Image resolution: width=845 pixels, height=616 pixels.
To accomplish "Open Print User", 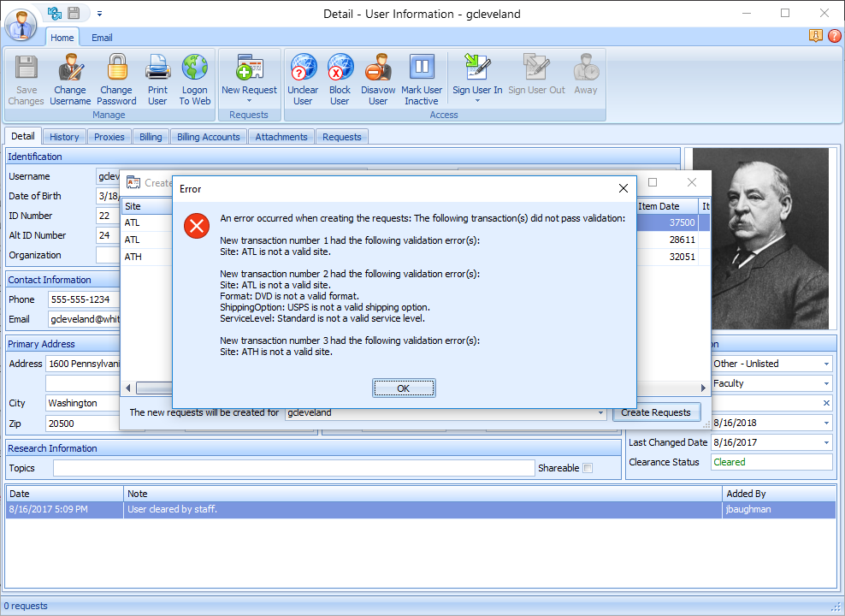I will 157,77.
